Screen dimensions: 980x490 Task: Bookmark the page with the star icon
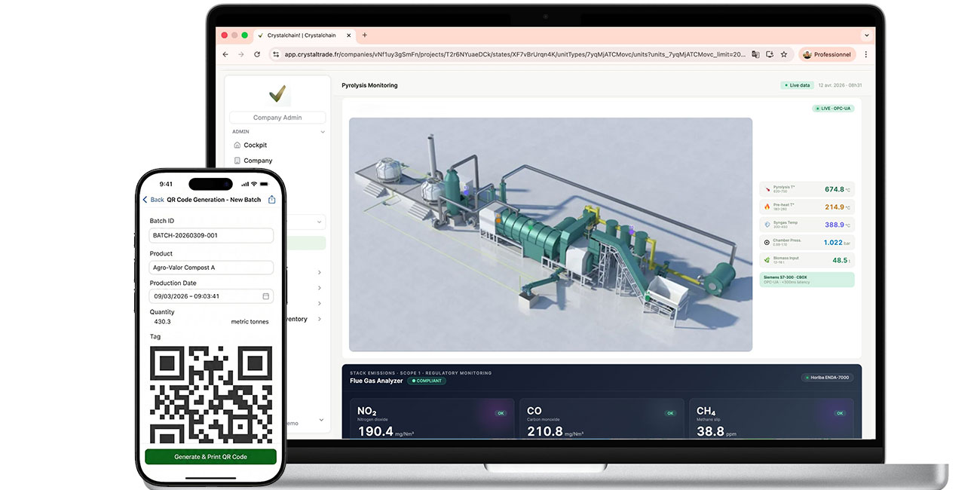pyautogui.click(x=784, y=54)
